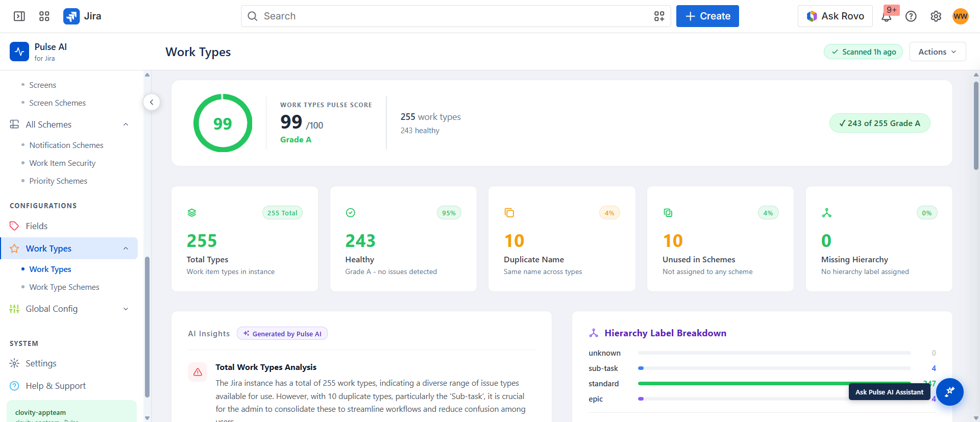
Task: Open search filter options icon
Action: pos(659,16)
